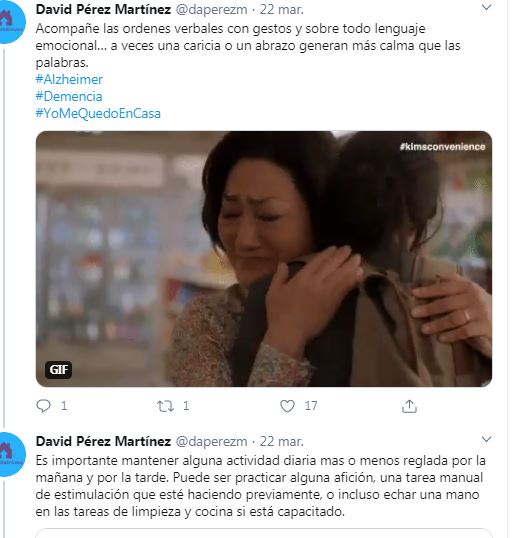Click the GIF badge on the media
Viewport: 514px width, 538px height.
click(58, 370)
